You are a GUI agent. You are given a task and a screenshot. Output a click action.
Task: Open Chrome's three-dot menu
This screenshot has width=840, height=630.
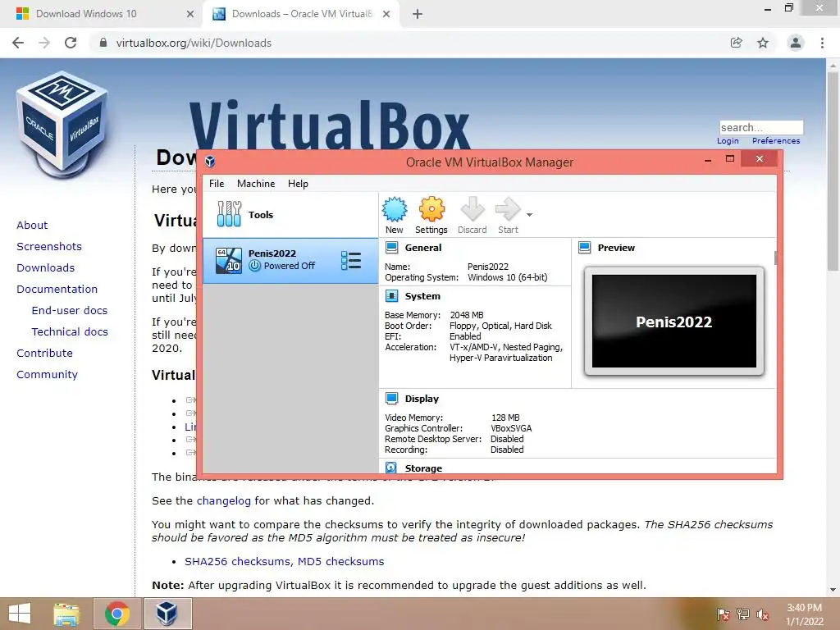tap(822, 43)
